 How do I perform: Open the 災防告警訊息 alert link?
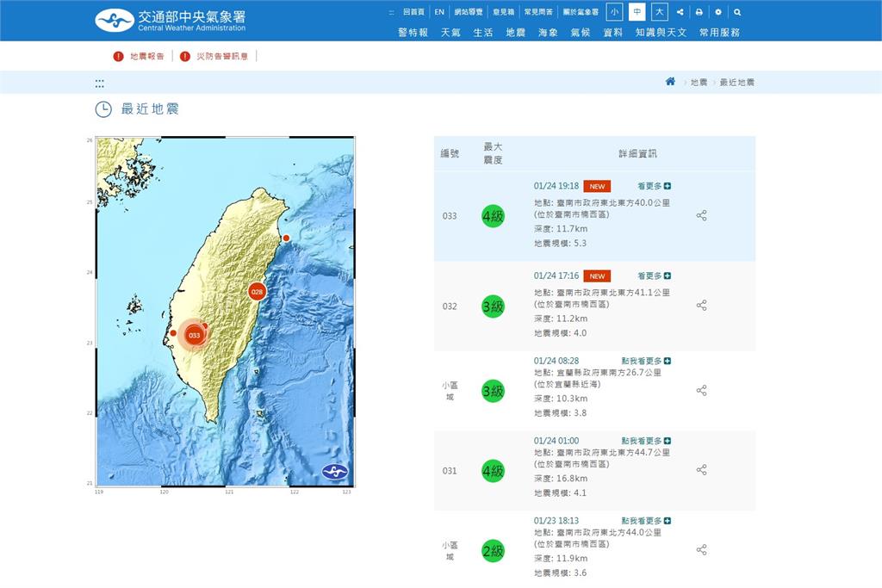(222, 56)
